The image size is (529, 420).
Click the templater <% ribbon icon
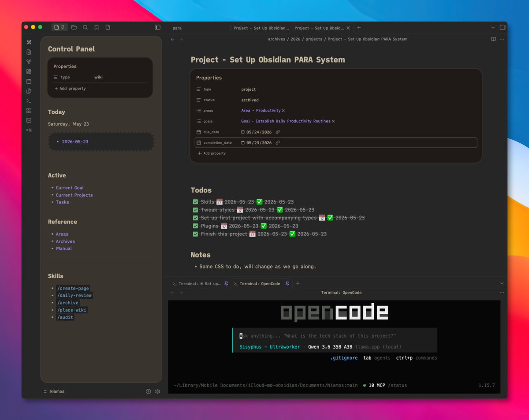[29, 130]
